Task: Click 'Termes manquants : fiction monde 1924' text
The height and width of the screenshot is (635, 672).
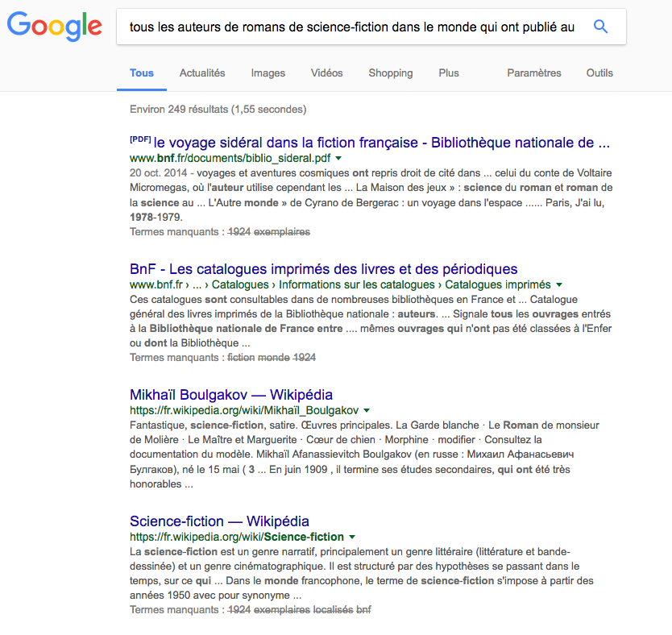Action: pyautogui.click(x=223, y=357)
